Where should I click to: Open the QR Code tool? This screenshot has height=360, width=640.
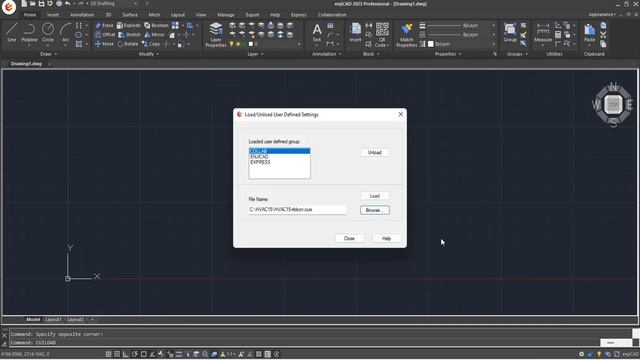coord(382,35)
